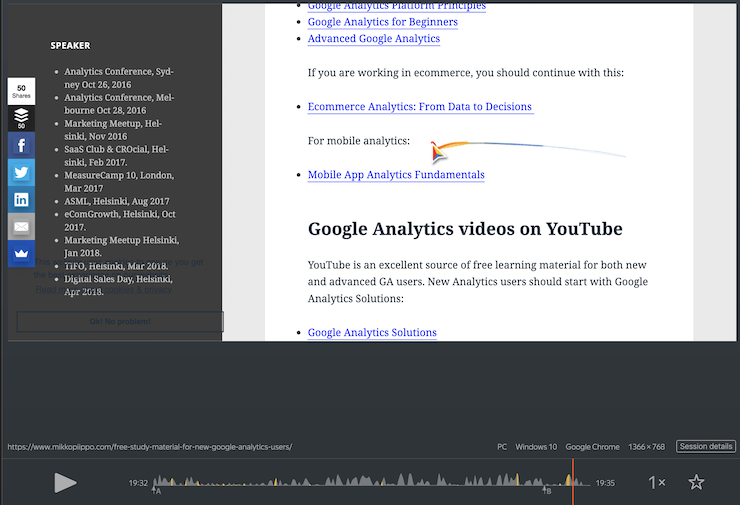Click the recorded page URL

coord(150,446)
